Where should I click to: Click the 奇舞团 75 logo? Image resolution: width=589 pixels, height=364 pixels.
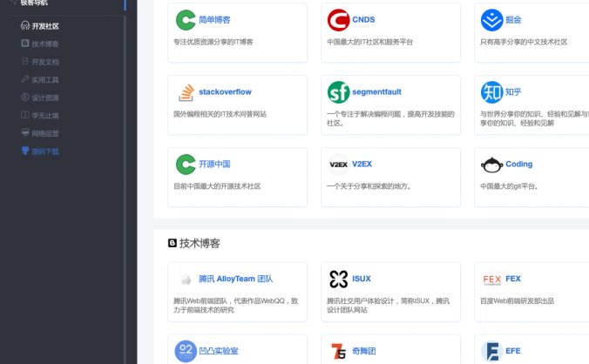point(338,351)
